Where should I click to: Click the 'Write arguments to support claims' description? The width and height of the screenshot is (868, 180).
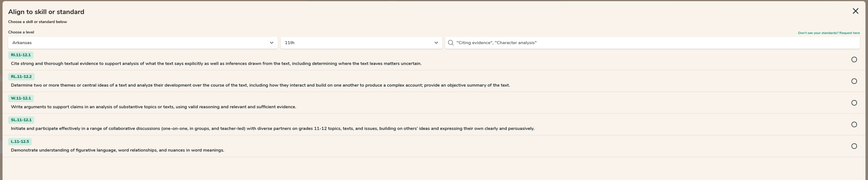153,107
